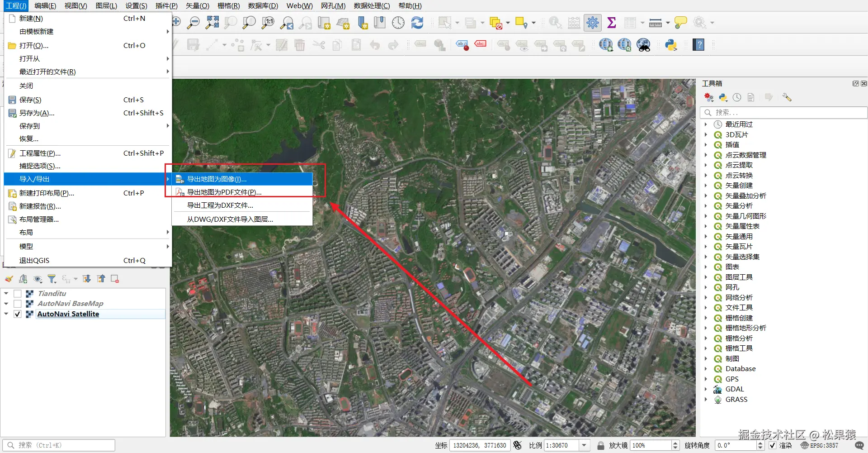868x453 pixels.
Task: Click the coordinate input field
Action: (479, 445)
